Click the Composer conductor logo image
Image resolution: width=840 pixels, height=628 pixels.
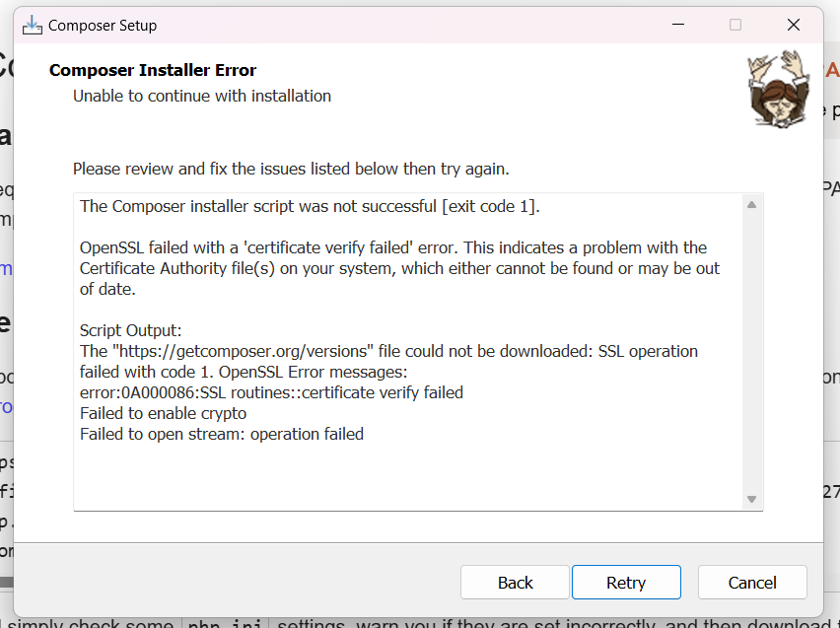[777, 88]
